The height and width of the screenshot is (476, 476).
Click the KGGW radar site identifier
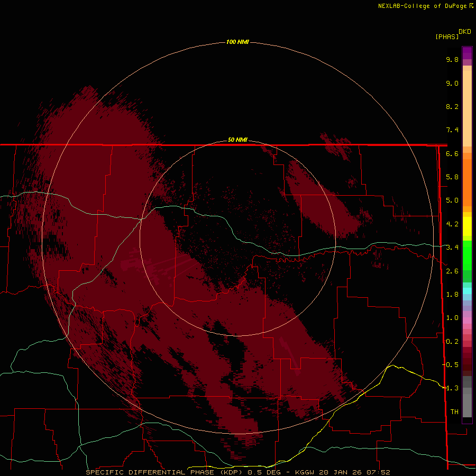coord(305,472)
